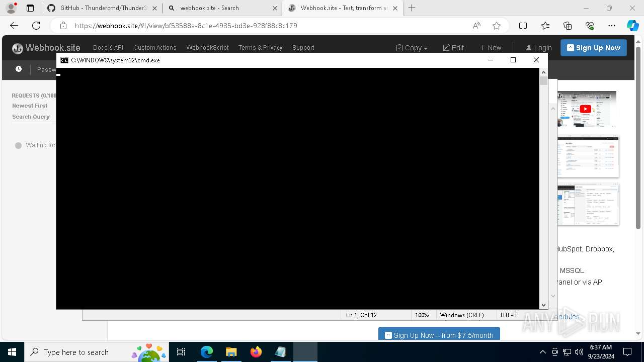
Task: Click the 100% zoom status in Notepad
Action: coord(422,315)
